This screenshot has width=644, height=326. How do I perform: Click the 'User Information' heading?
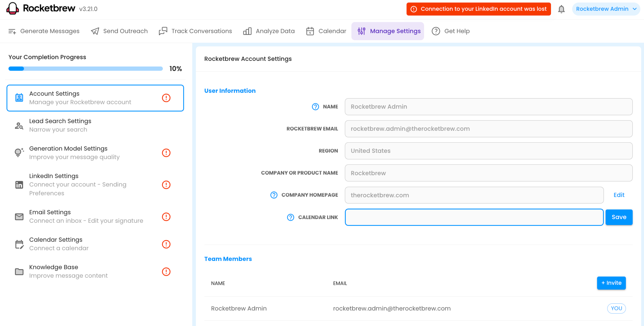(x=230, y=91)
